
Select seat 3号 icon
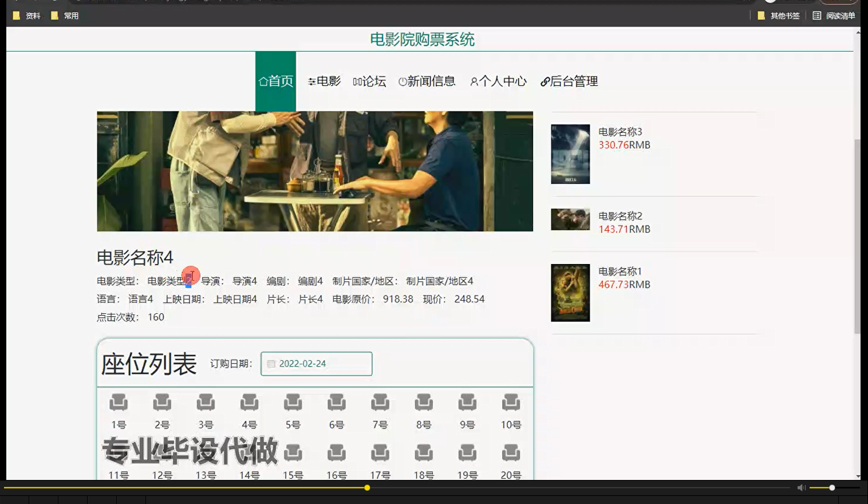coord(206,402)
